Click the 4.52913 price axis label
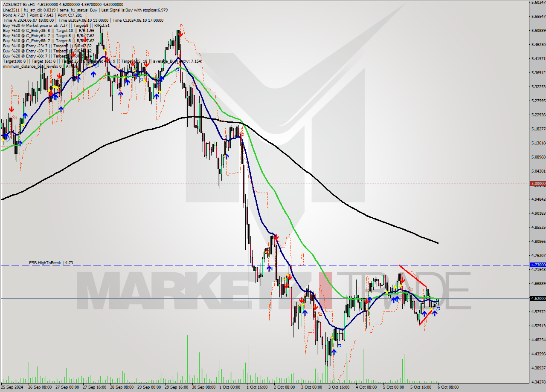Screen dimensions: 546x392 point(538,326)
